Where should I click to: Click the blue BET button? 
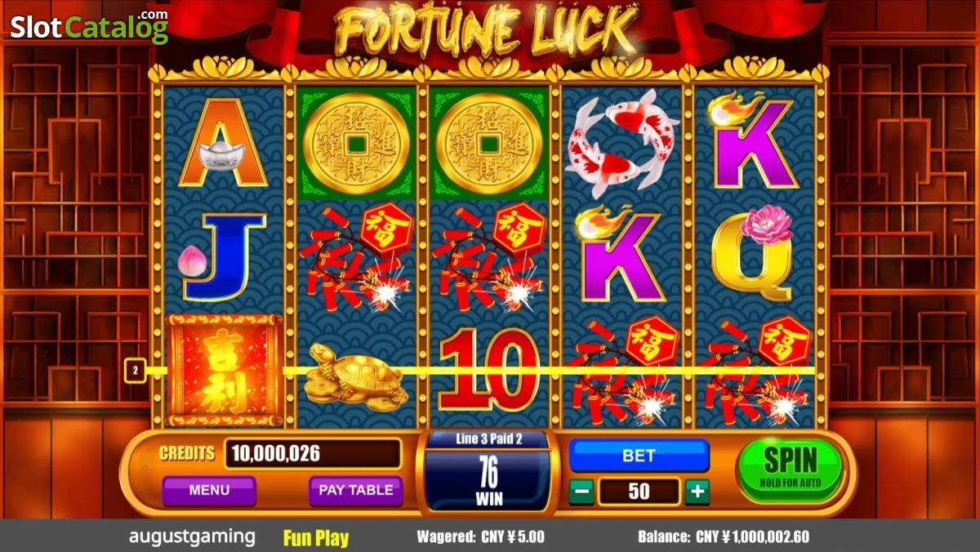pos(639,456)
